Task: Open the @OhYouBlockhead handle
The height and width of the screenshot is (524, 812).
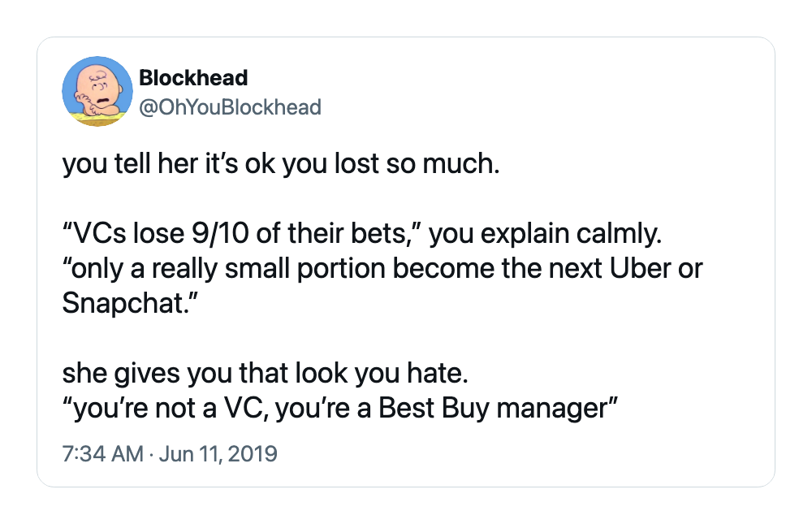Action: tap(231, 107)
